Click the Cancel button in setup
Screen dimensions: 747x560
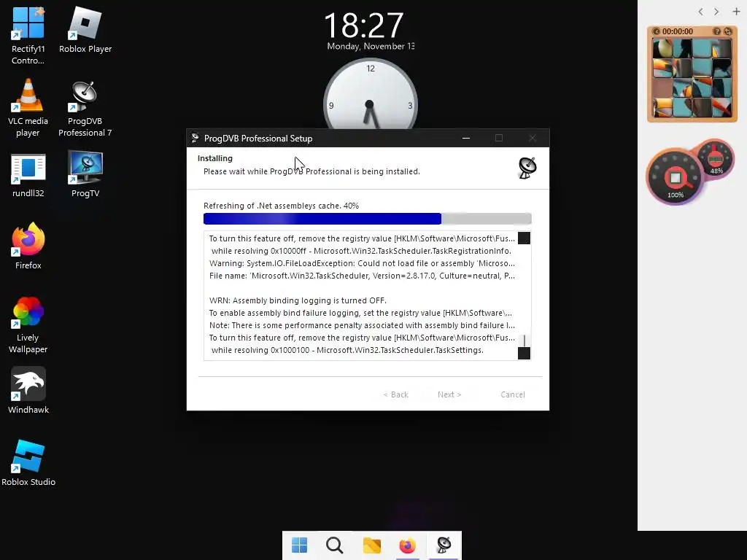(x=513, y=394)
